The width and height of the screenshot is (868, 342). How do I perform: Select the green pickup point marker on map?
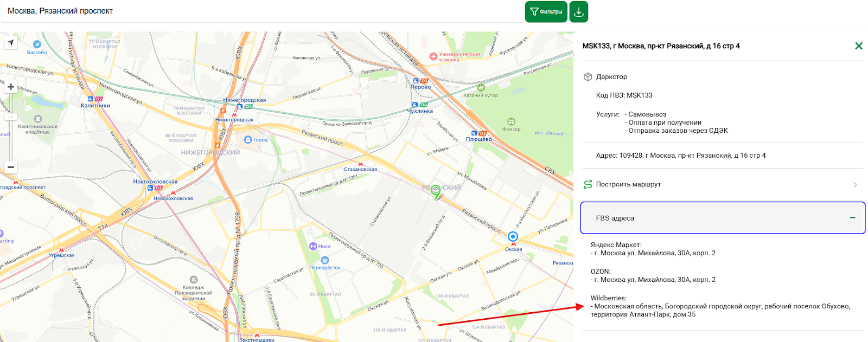pyautogui.click(x=435, y=191)
